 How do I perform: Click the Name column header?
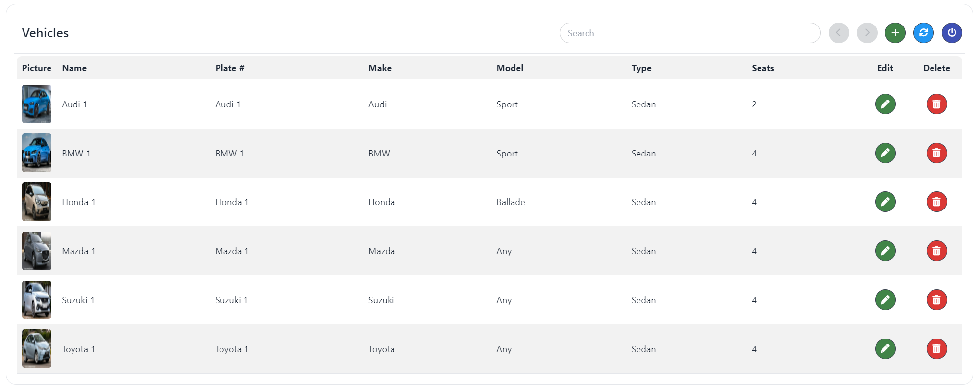click(x=74, y=68)
